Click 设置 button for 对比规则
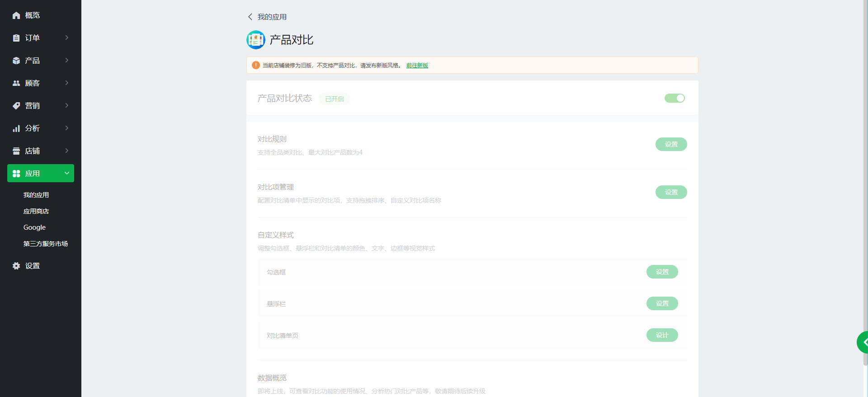This screenshot has height=397, width=868. tap(671, 144)
